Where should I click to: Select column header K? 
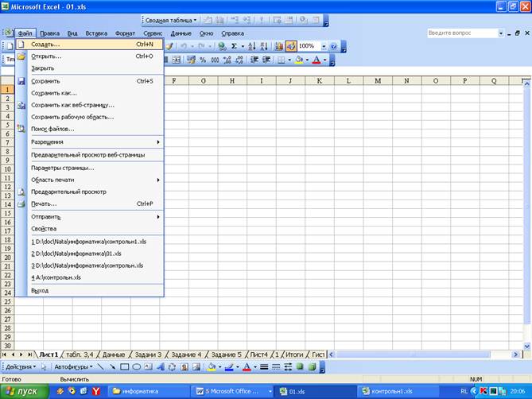click(319, 81)
